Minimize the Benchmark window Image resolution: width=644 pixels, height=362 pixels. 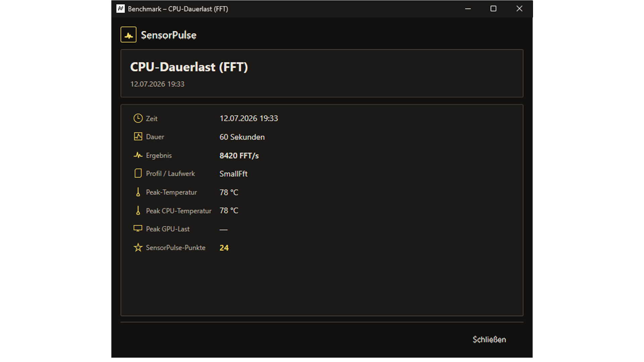pos(468,9)
